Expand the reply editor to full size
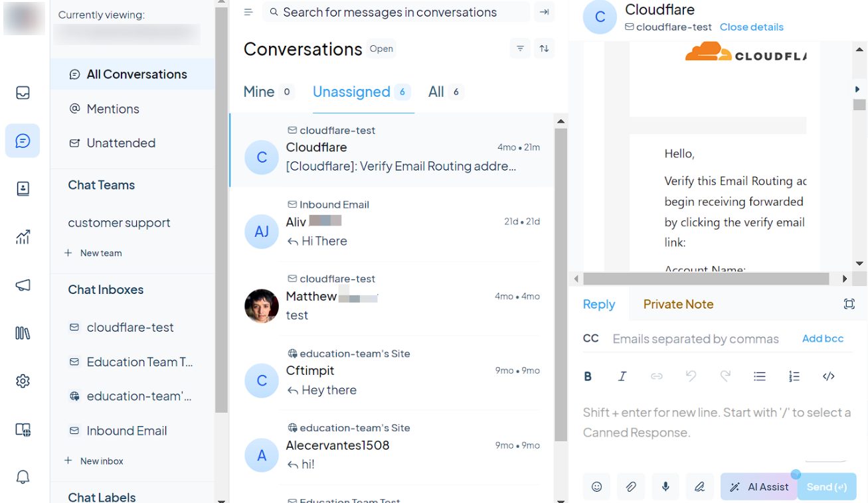This screenshot has width=868, height=503. point(849,304)
